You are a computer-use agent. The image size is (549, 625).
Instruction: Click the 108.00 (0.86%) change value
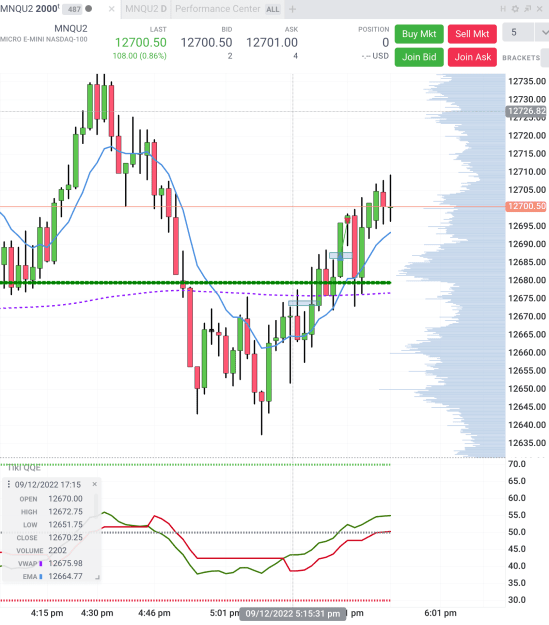pyautogui.click(x=140, y=56)
